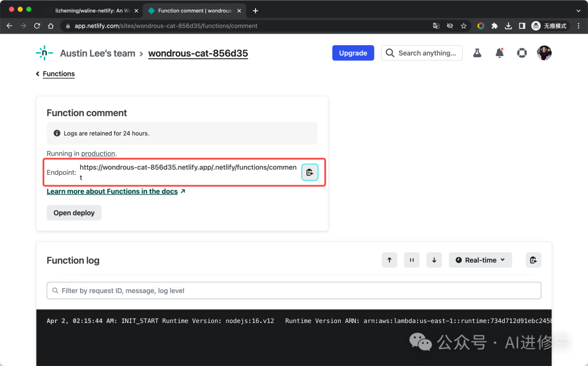Image resolution: width=588 pixels, height=366 pixels.
Task: Focus the log filter input field
Action: (293, 291)
